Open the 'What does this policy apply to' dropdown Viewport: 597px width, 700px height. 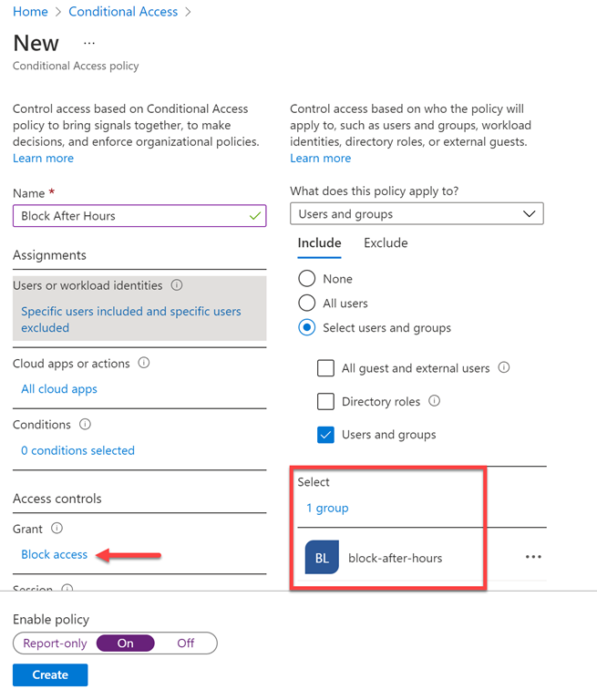[417, 214]
